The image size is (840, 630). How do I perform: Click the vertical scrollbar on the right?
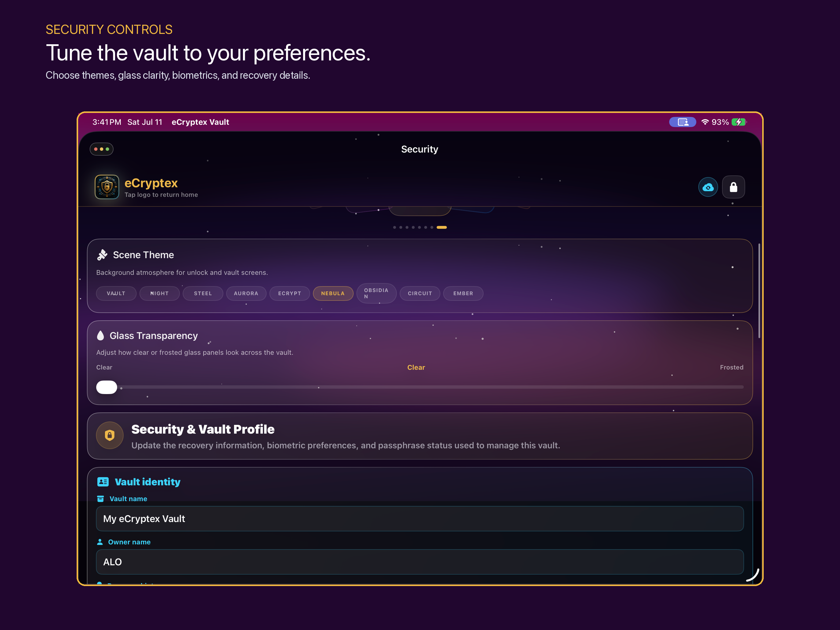point(759,291)
